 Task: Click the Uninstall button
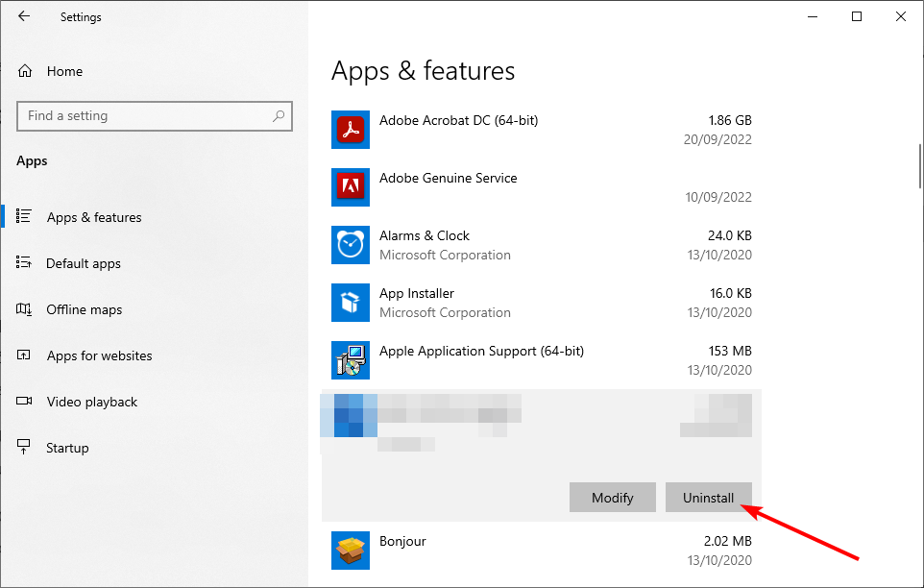[708, 498]
